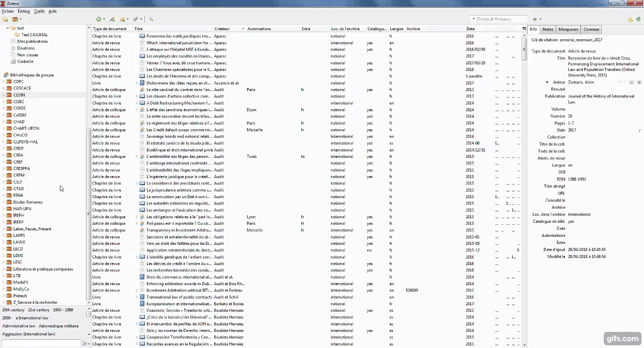Click the tag filter text field

click(x=41, y=343)
